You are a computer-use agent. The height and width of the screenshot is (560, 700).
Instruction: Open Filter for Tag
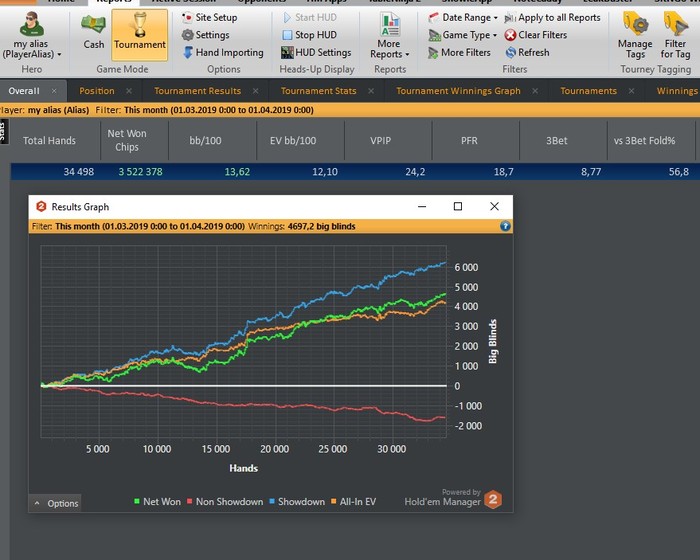[675, 36]
